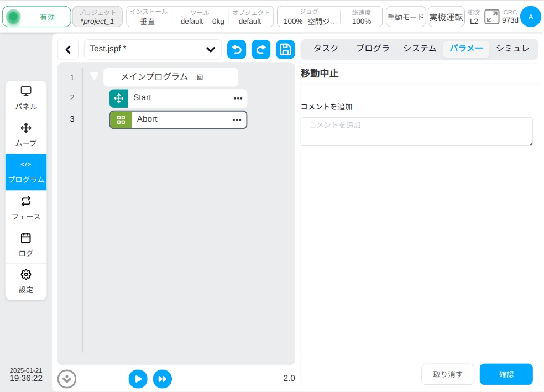Switch to the System tab
The image size is (544, 392).
tap(420, 49)
